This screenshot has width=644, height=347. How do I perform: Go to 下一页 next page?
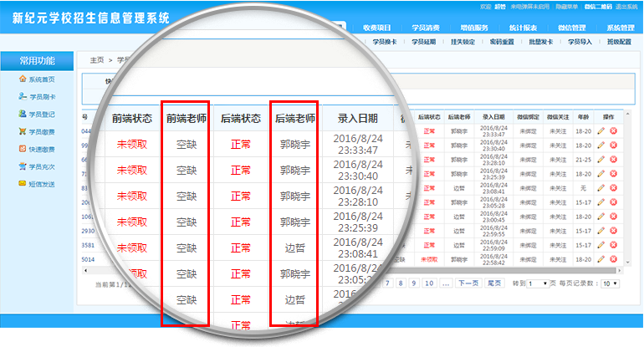coord(468,283)
